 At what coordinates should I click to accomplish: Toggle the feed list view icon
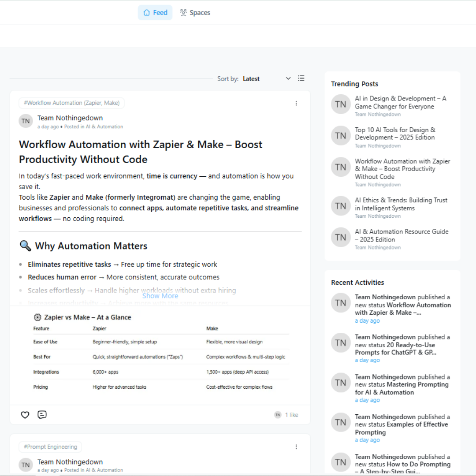(x=301, y=78)
